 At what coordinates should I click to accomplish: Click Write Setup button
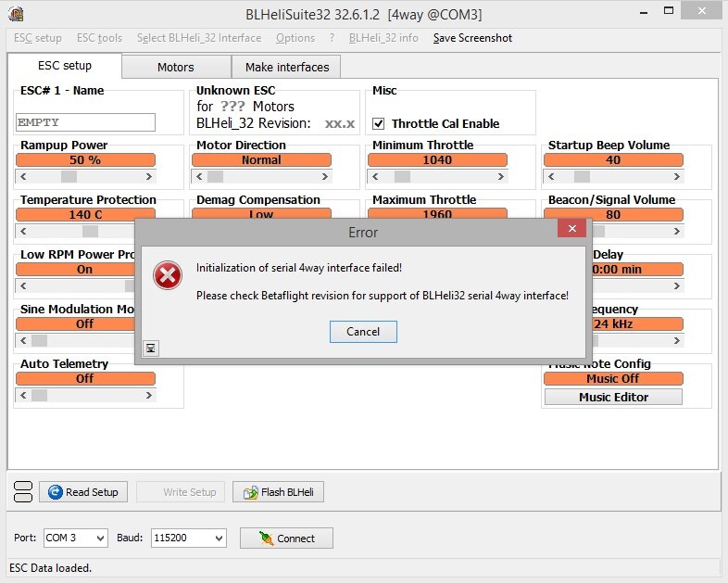tap(181, 492)
